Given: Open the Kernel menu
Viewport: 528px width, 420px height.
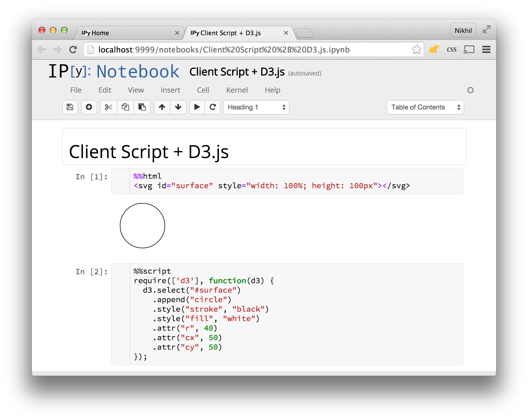Looking at the screenshot, I should point(237,90).
